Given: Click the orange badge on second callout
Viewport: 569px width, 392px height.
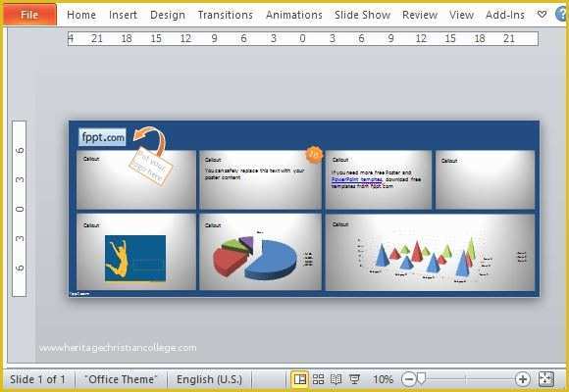Looking at the screenshot, I should [314, 155].
